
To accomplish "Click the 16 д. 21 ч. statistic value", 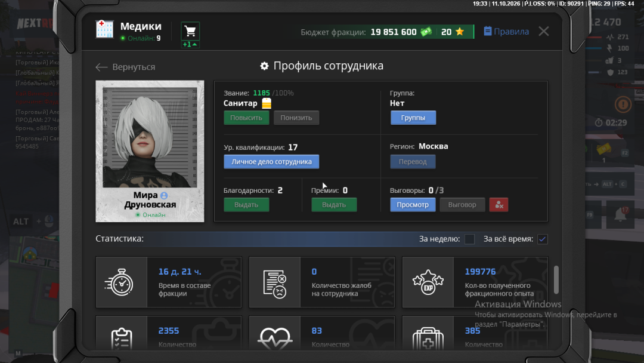I will (x=179, y=272).
